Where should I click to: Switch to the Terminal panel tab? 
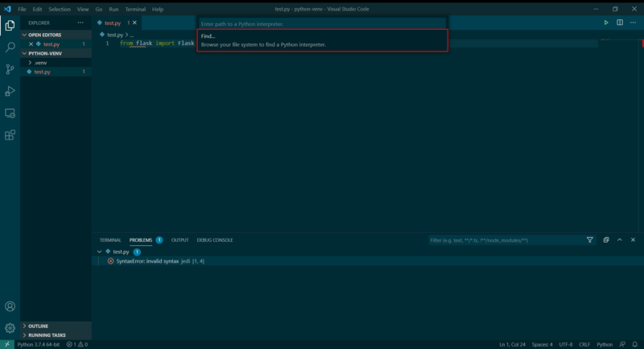(110, 240)
